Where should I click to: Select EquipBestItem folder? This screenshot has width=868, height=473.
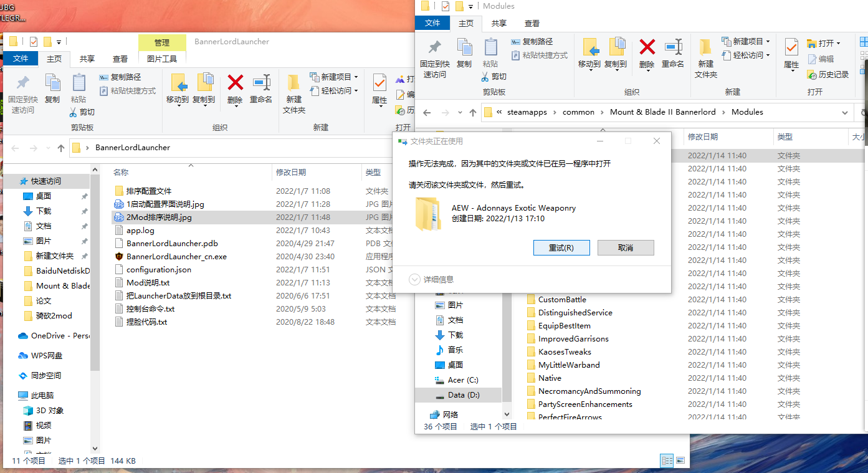tap(565, 325)
